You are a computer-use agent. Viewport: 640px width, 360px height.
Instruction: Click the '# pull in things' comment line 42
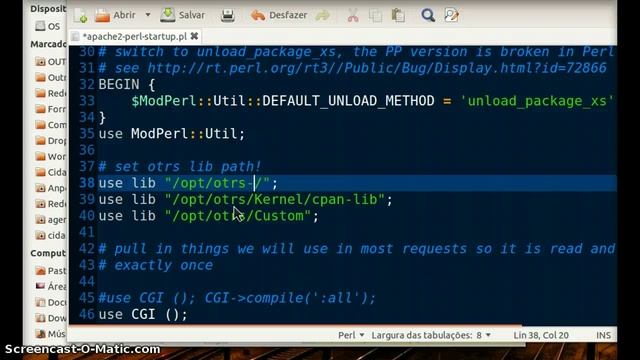[x=356, y=249]
